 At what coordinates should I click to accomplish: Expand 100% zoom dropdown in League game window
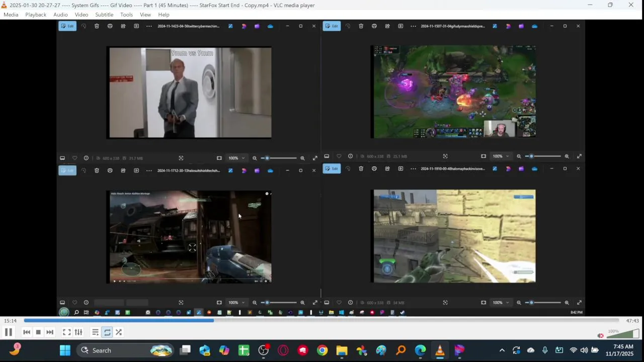501,156
